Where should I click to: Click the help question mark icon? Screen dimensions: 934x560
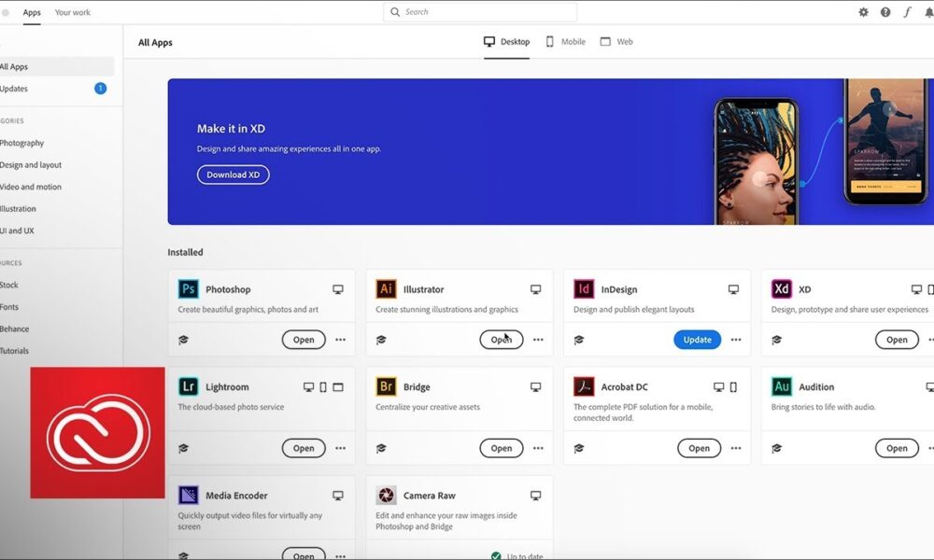click(x=884, y=12)
